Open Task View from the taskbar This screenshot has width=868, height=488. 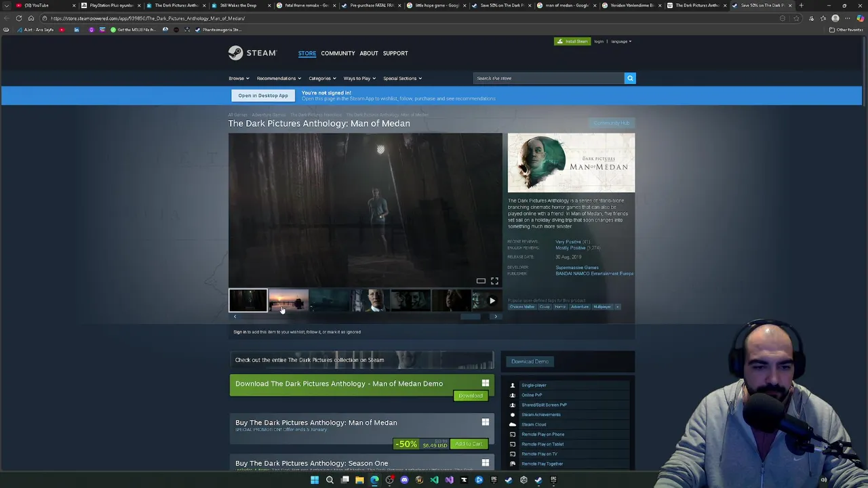344,480
